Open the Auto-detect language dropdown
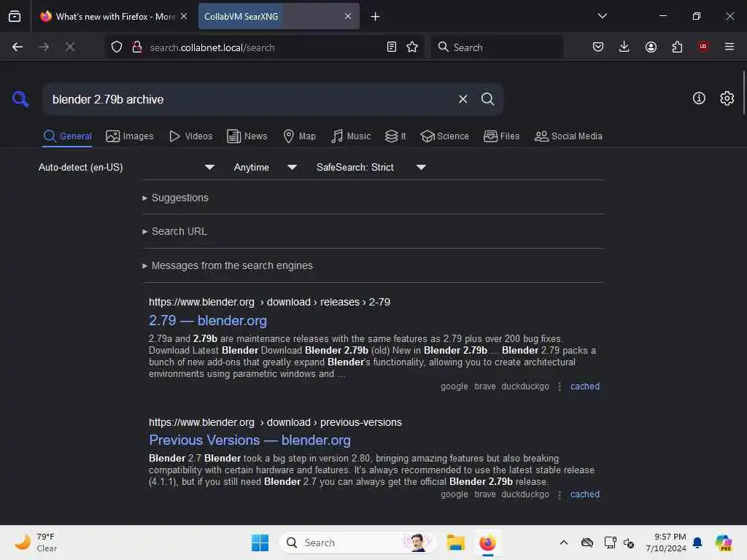The height and width of the screenshot is (560, 747). [126, 167]
